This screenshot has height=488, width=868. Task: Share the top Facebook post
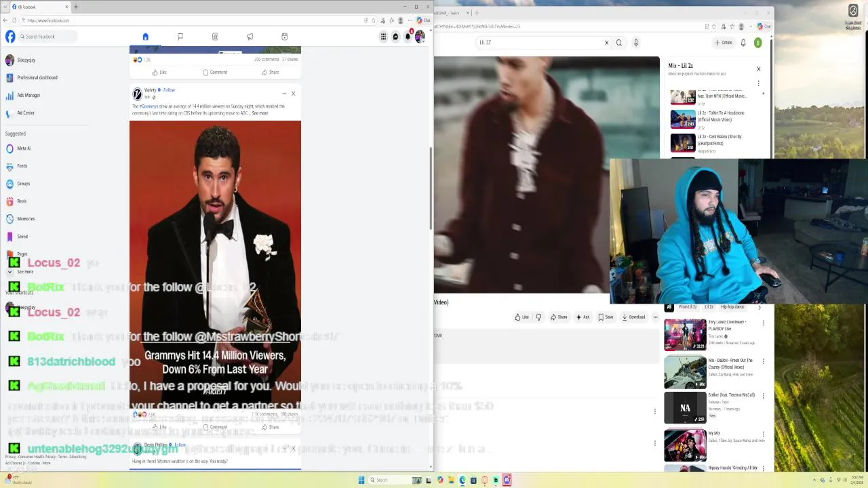(270, 73)
